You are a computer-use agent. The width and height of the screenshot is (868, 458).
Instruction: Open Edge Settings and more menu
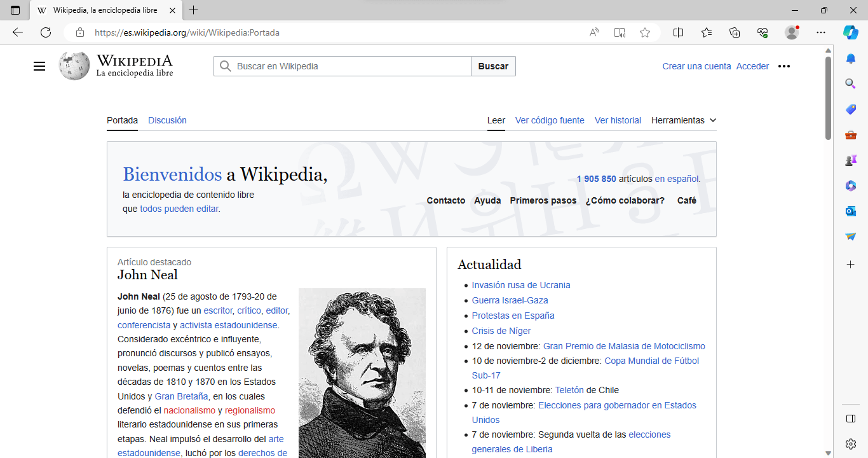[x=821, y=32]
